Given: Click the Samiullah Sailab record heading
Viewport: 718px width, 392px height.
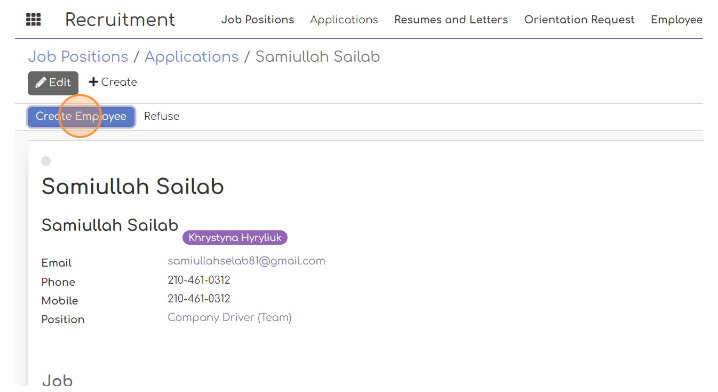Looking at the screenshot, I should coord(133,186).
